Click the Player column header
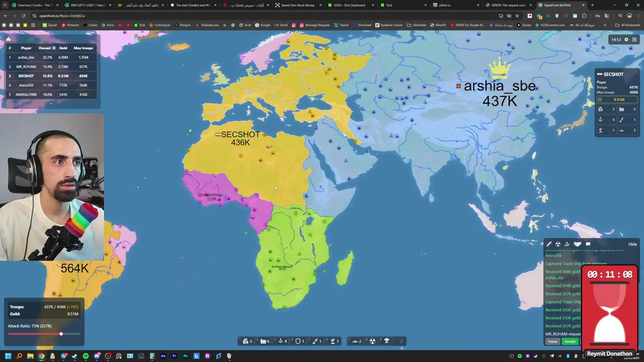Screen dimensions: 644x362 (26, 48)
